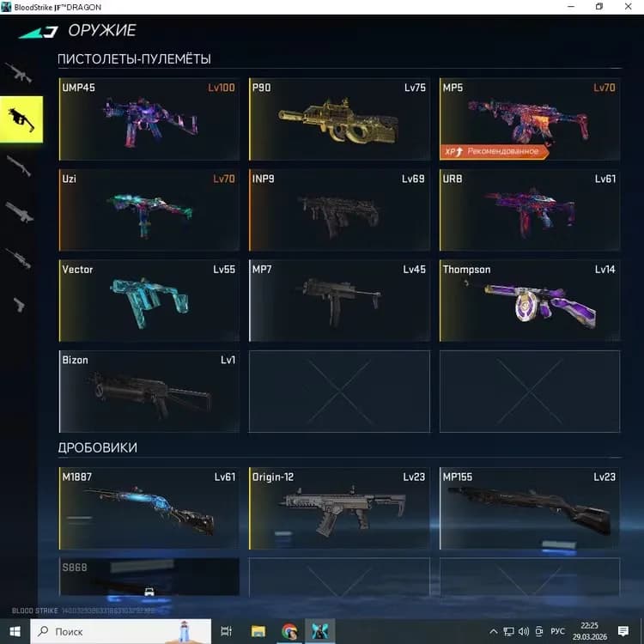Expand hidden system tray icons chevron

(494, 631)
